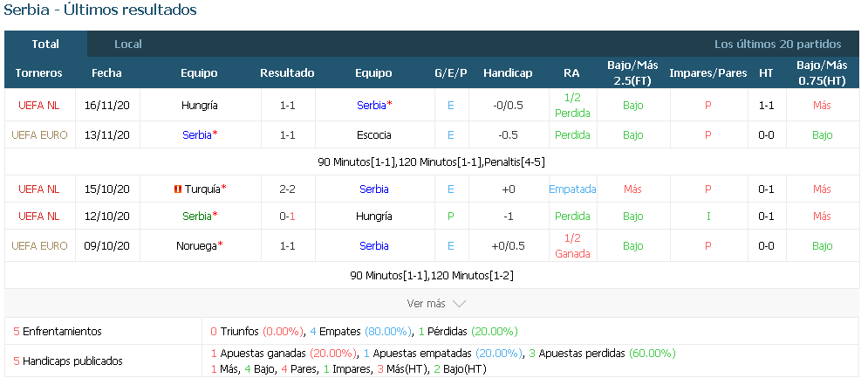Screen dimensions: 868x385
Task: Open the Noruega team link
Action: click(x=196, y=246)
